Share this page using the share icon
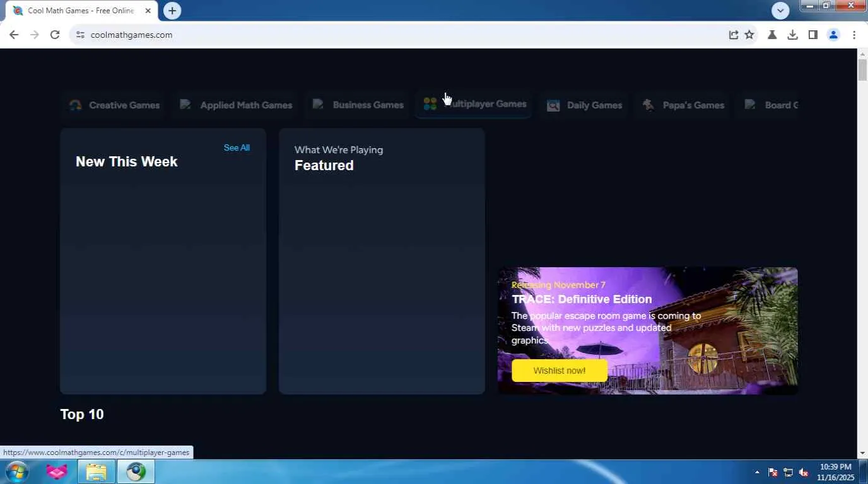The width and height of the screenshot is (868, 484). 734,35
